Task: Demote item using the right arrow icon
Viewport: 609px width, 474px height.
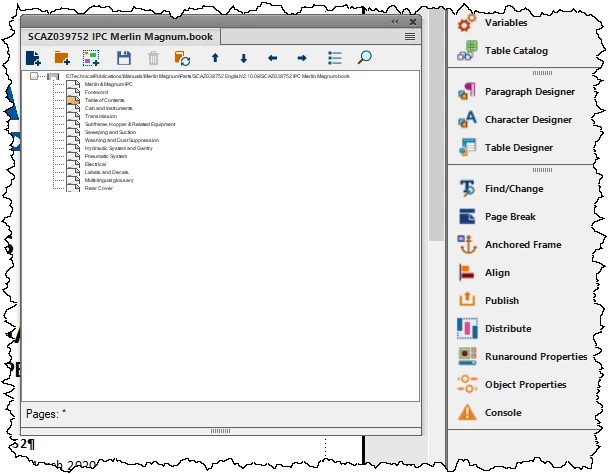Action: [302, 58]
